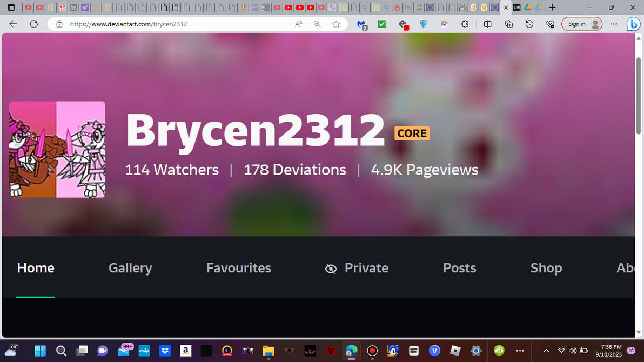Open File Explorer from taskbar
644x362 pixels.
coord(269,351)
